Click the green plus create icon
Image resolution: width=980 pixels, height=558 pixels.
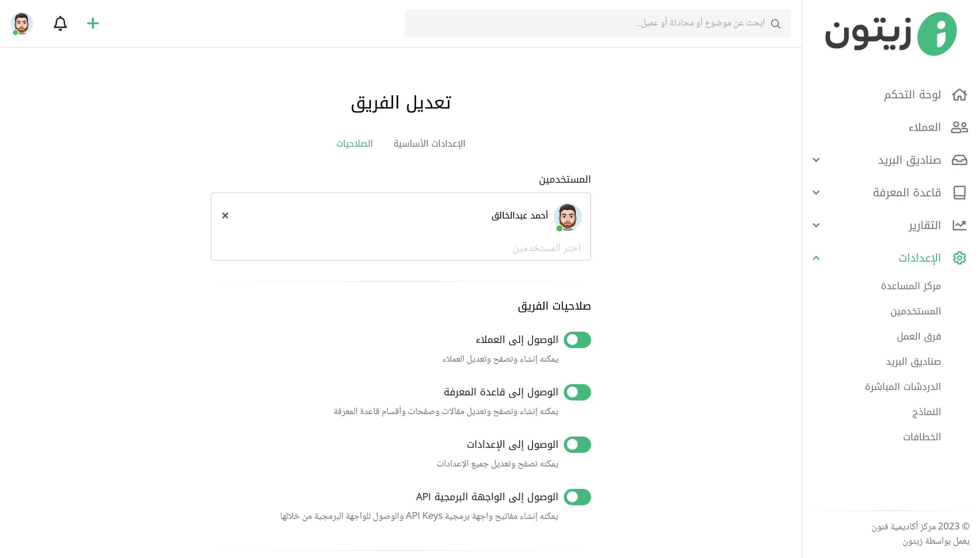pos(93,23)
